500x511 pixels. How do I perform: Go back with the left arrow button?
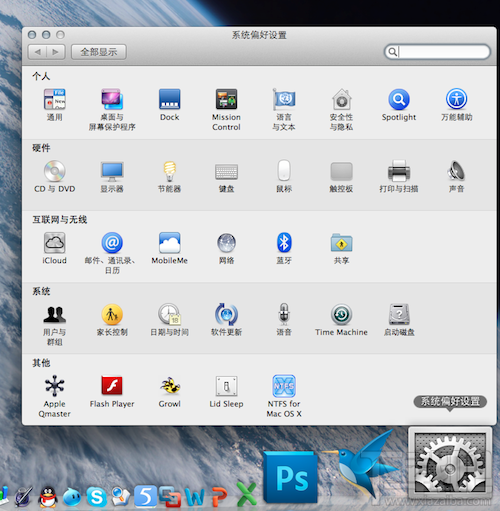click(x=37, y=52)
